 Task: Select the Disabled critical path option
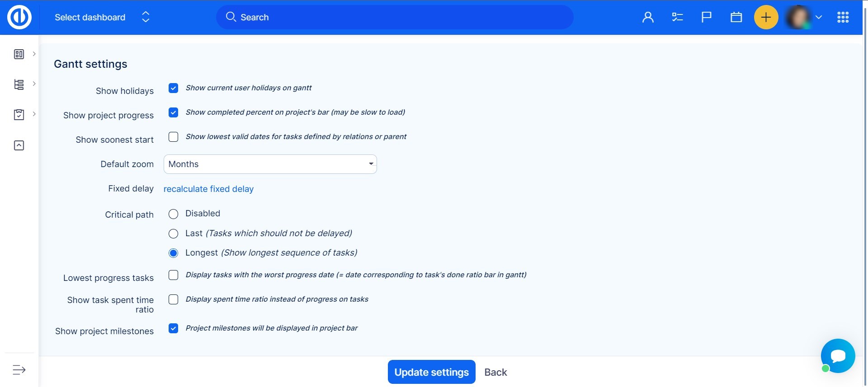[x=174, y=214]
